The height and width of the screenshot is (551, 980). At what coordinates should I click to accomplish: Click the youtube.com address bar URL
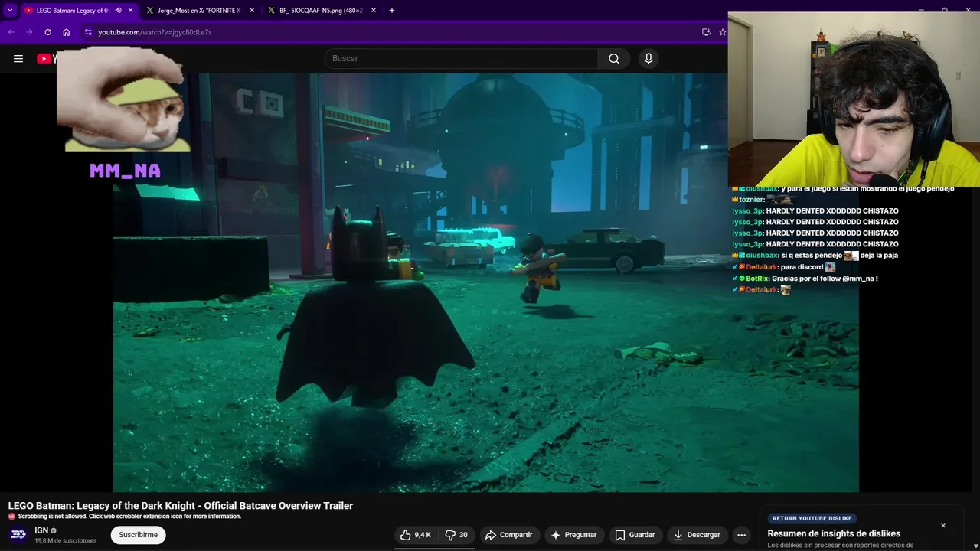pyautogui.click(x=155, y=32)
